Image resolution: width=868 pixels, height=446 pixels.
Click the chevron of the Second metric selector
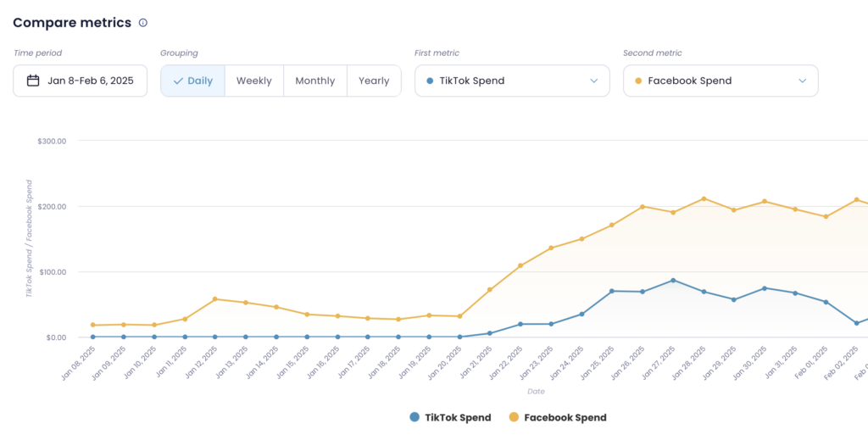[x=803, y=81]
